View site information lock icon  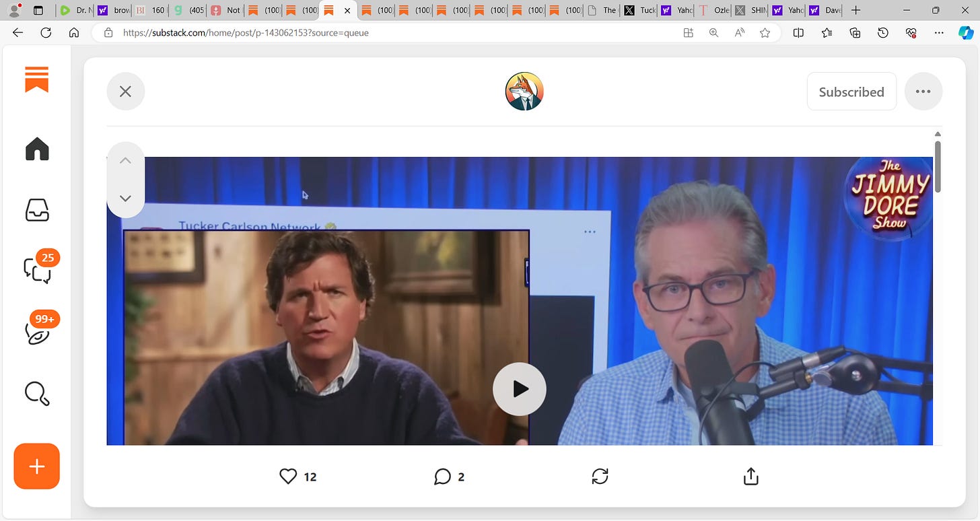[108, 32]
